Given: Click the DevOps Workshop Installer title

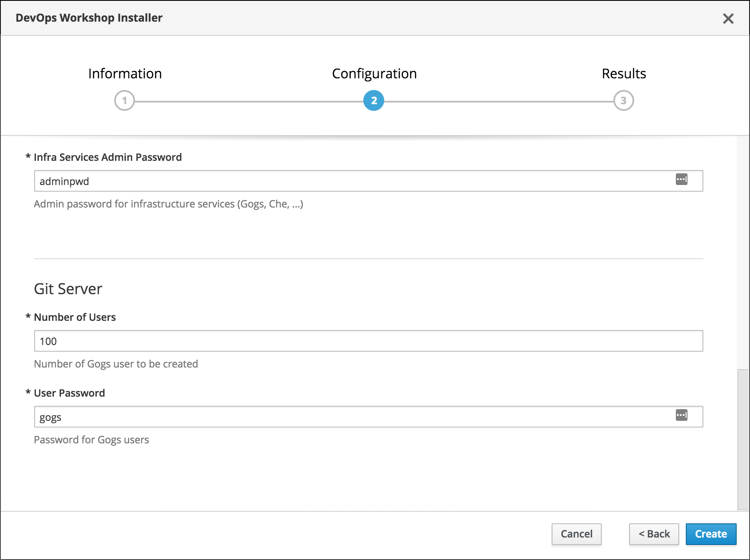Looking at the screenshot, I should pyautogui.click(x=89, y=18).
